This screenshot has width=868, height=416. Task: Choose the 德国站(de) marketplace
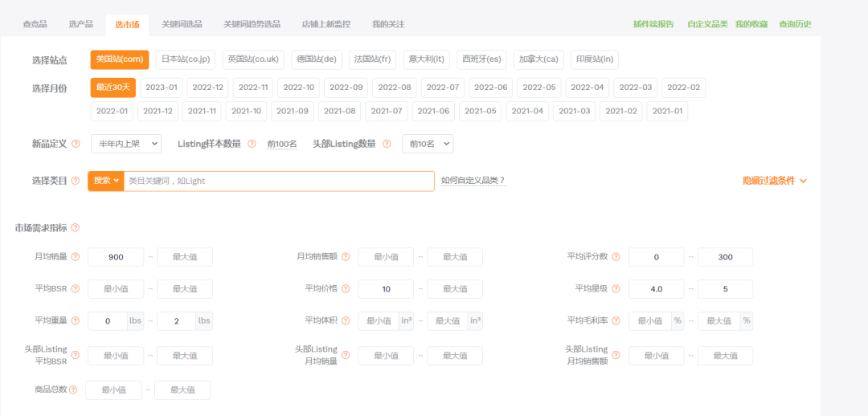tap(317, 59)
